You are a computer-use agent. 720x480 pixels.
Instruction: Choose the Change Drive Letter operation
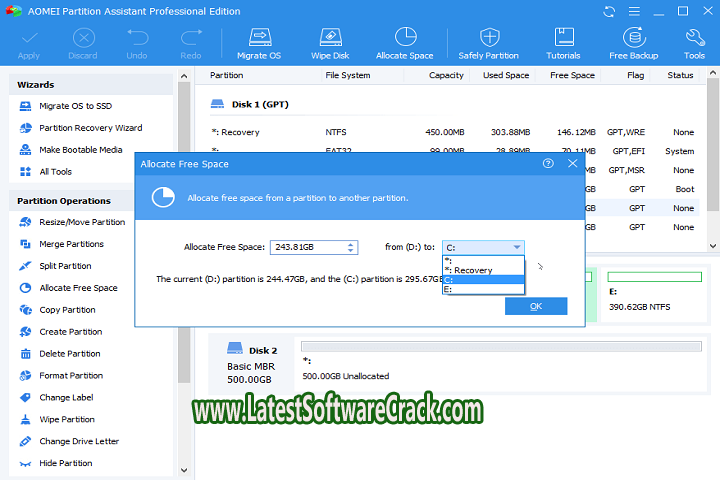click(79, 441)
